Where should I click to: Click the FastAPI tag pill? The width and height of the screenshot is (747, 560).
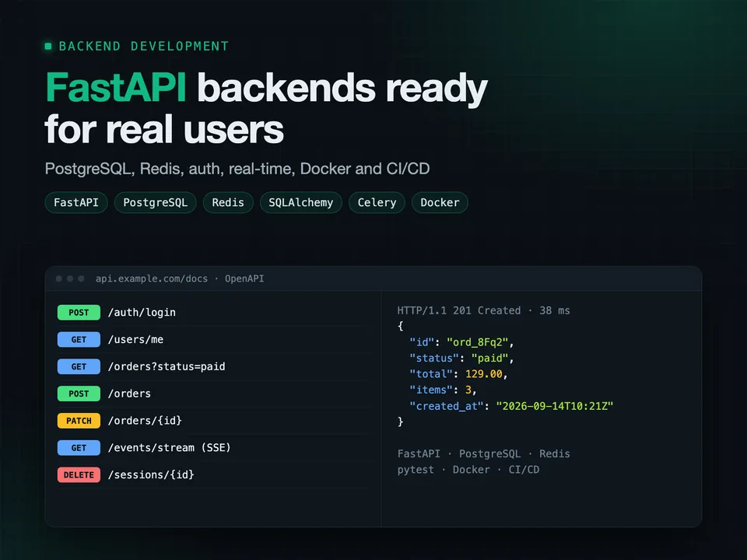tap(76, 202)
